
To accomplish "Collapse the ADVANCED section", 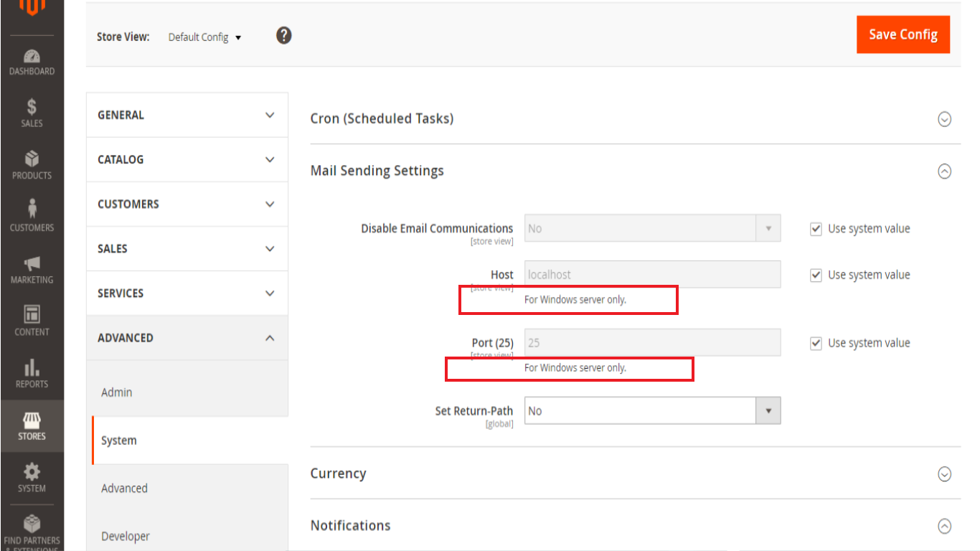I will 187,337.
